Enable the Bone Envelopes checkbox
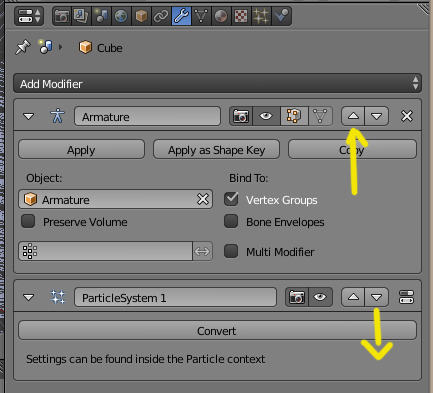433x393 pixels. (x=231, y=221)
